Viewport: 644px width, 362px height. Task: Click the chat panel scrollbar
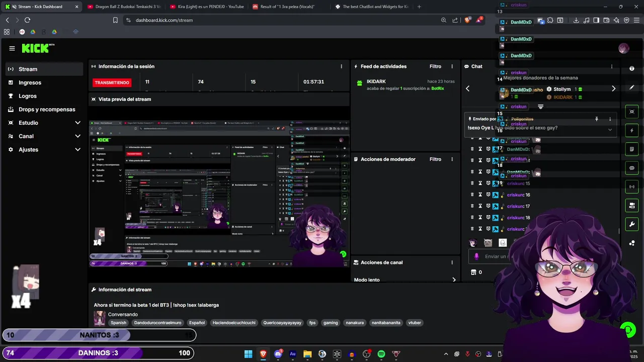619,231
